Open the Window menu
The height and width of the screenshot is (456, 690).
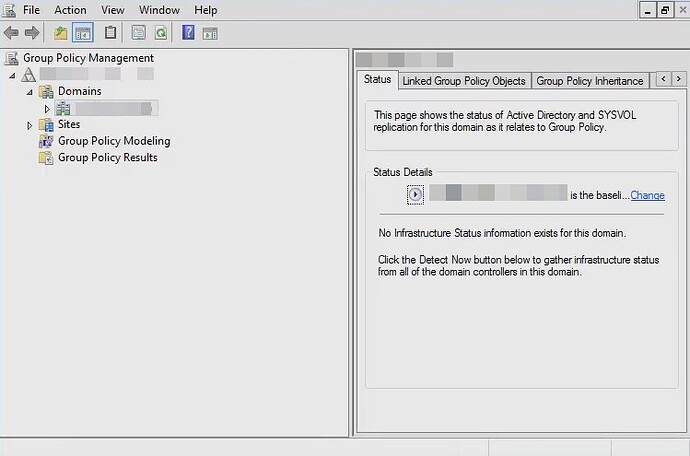click(x=159, y=10)
